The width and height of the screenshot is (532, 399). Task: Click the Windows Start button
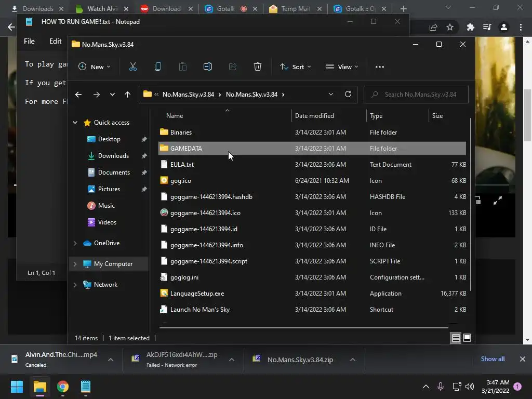(17, 387)
